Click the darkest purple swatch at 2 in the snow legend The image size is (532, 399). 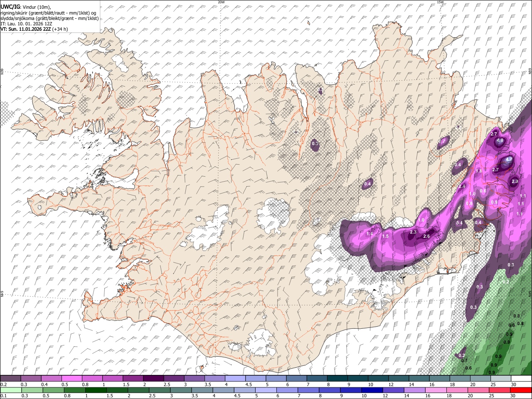tap(153, 378)
